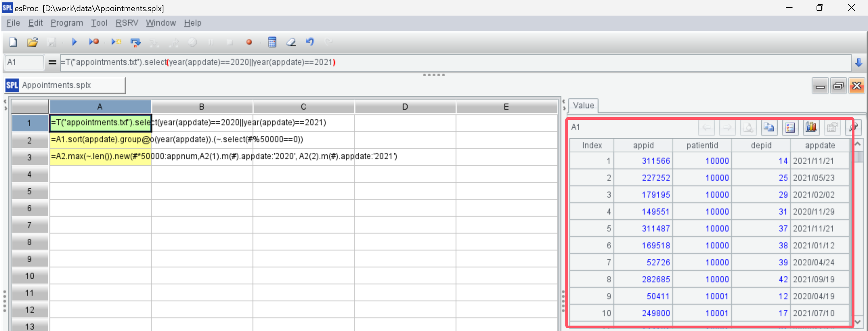Switch to the Value tab
This screenshot has width=868, height=331.
click(583, 106)
